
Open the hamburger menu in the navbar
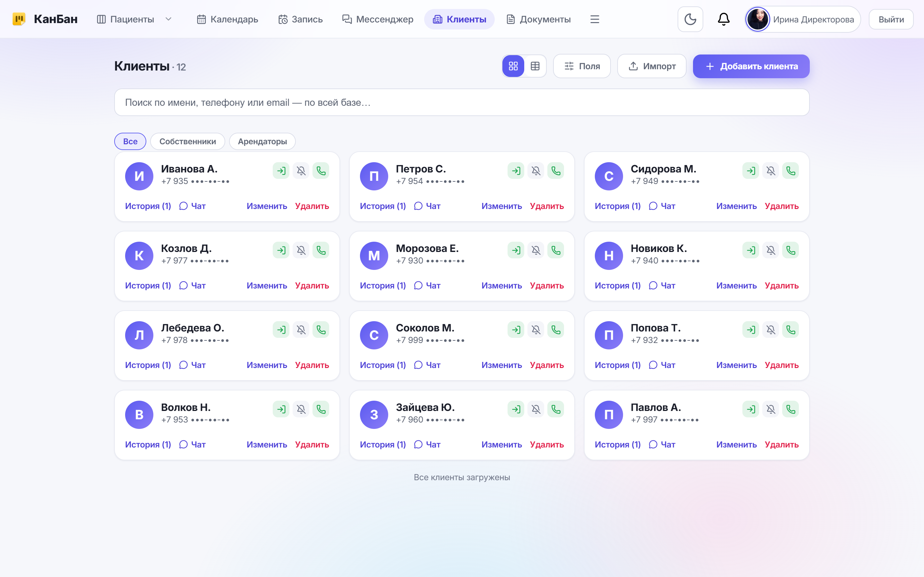point(595,19)
